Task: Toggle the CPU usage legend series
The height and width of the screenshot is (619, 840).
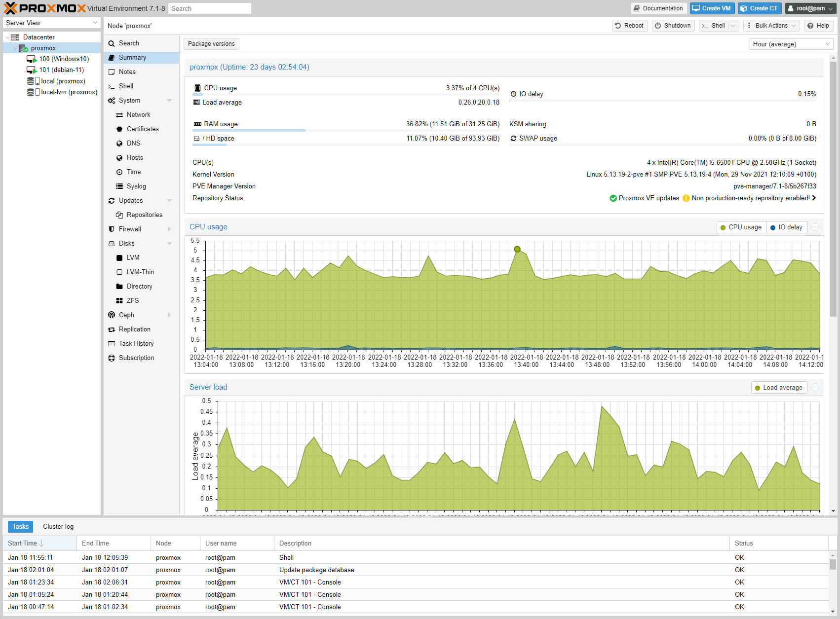Action: tap(740, 227)
